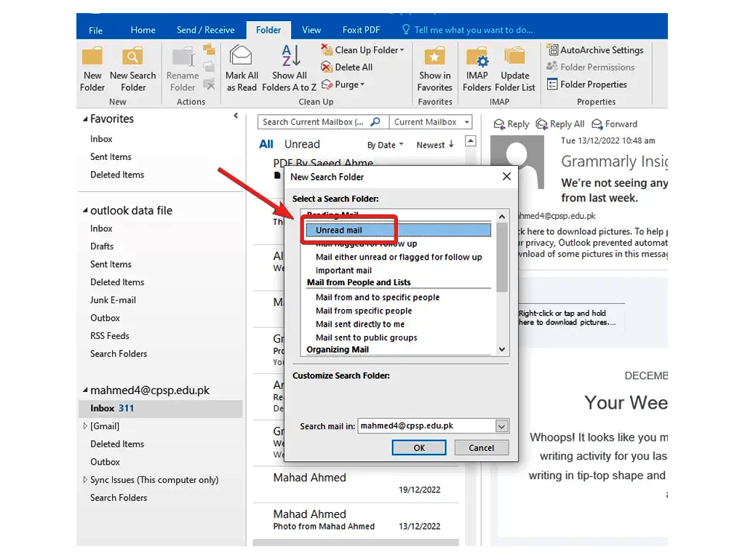The height and width of the screenshot is (560, 745).
Task: Open the Foxit PDF tab
Action: click(361, 30)
